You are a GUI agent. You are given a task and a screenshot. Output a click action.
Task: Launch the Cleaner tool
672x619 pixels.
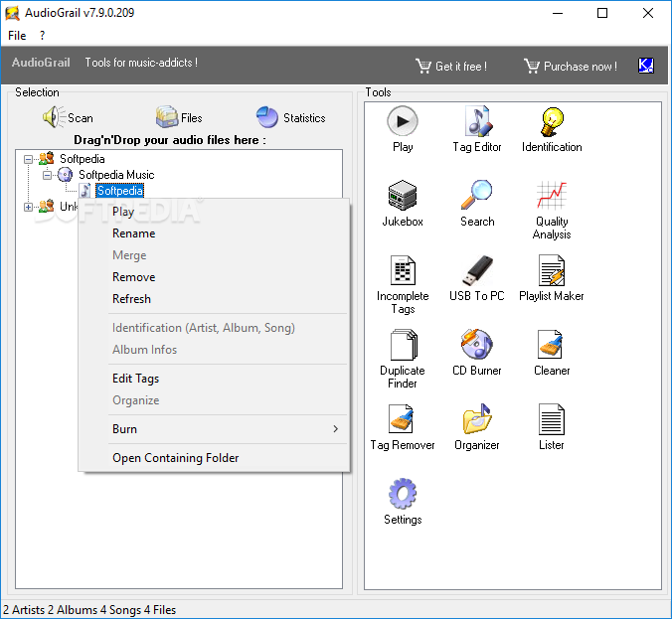pos(552,345)
